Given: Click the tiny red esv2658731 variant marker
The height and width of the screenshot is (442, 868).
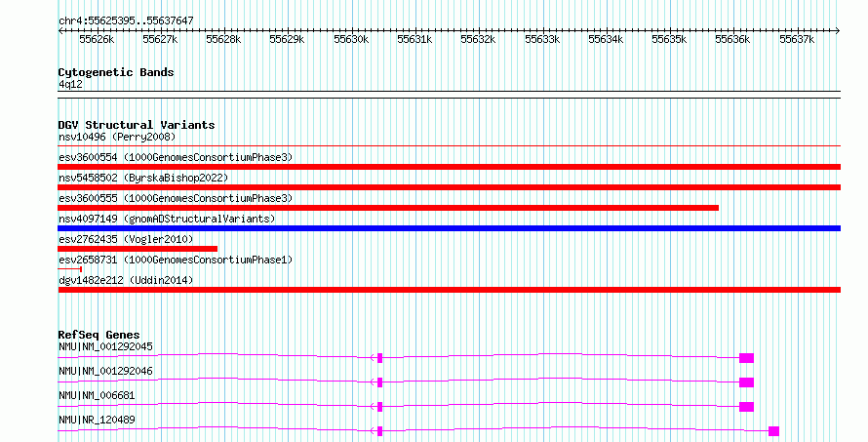Looking at the screenshot, I should tap(70, 269).
